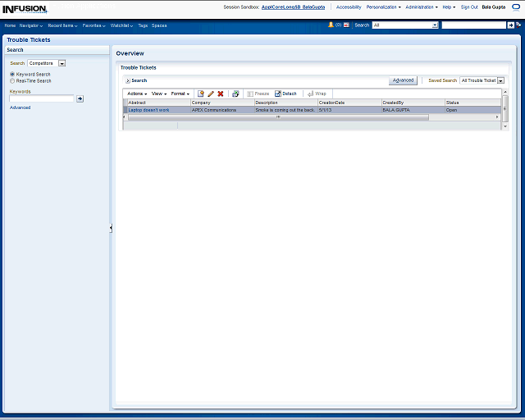Click the red X Delete icon

220,94
